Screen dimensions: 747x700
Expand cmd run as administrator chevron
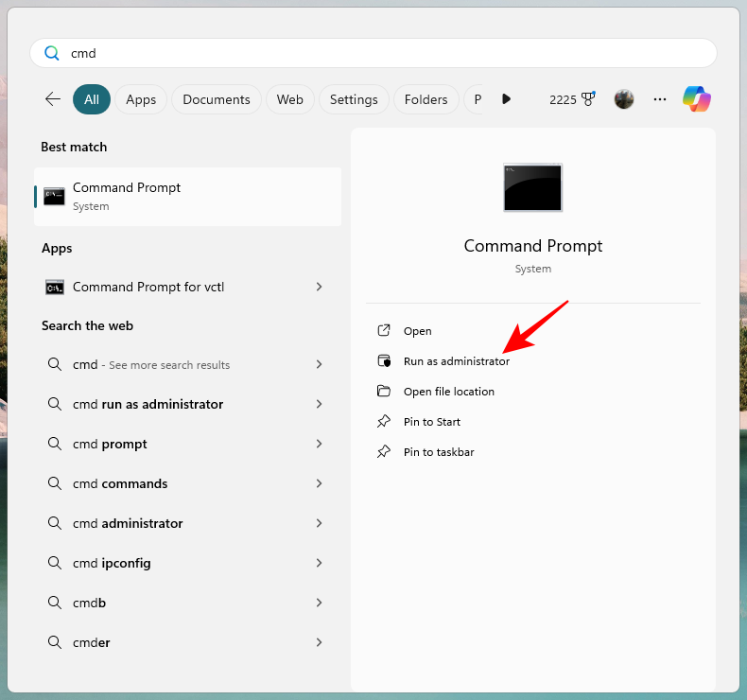(320, 404)
